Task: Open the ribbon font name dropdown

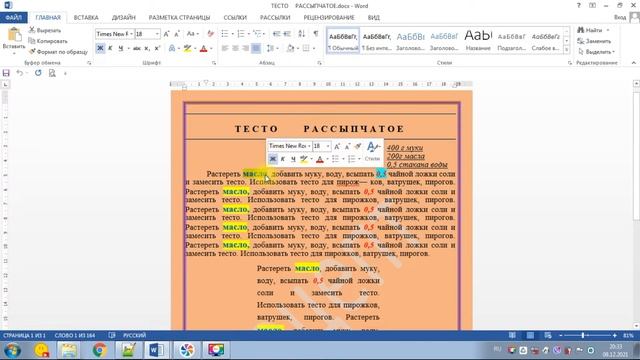Action: pyautogui.click(x=131, y=34)
